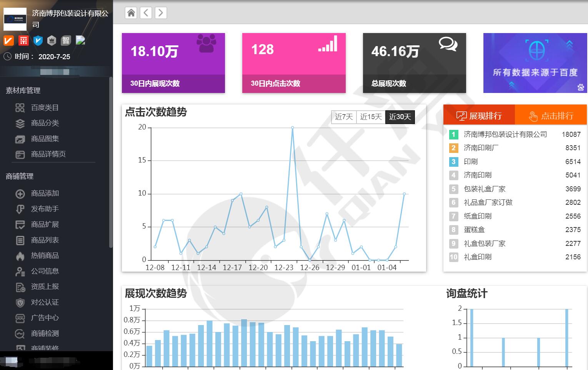The image size is (588, 370).
Task: Switch to the 近7天 time range
Action: click(x=343, y=117)
